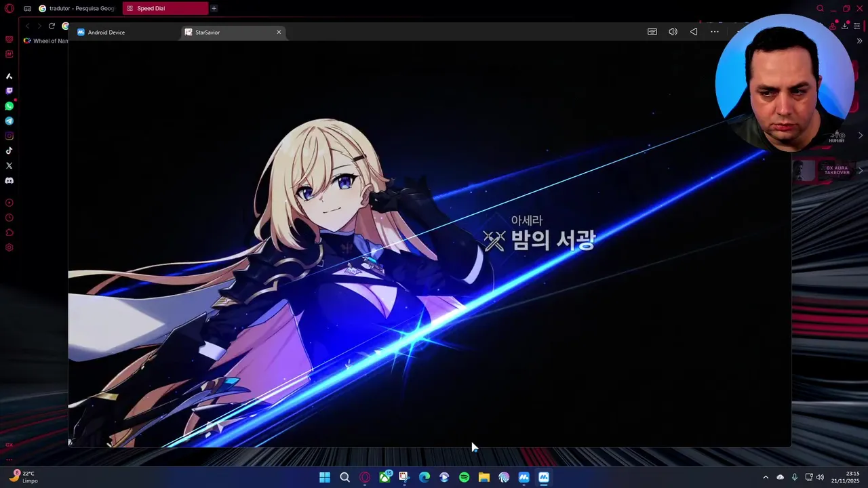Reload the page in Opera
This screenshot has width=868, height=488.
click(52, 26)
